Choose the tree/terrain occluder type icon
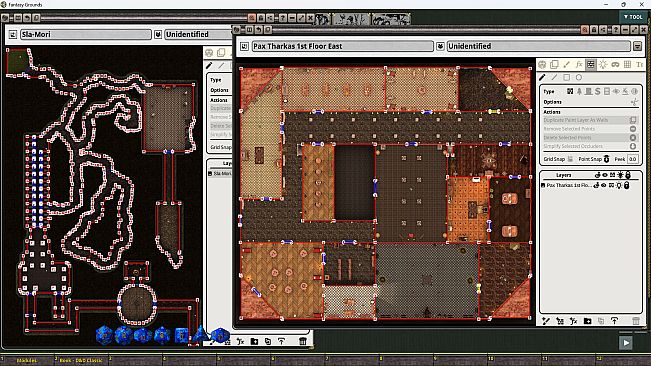The image size is (651, 366). [x=579, y=91]
